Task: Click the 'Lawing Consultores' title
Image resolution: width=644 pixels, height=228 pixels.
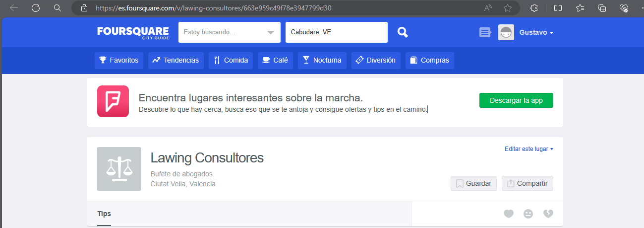Action: (207, 158)
